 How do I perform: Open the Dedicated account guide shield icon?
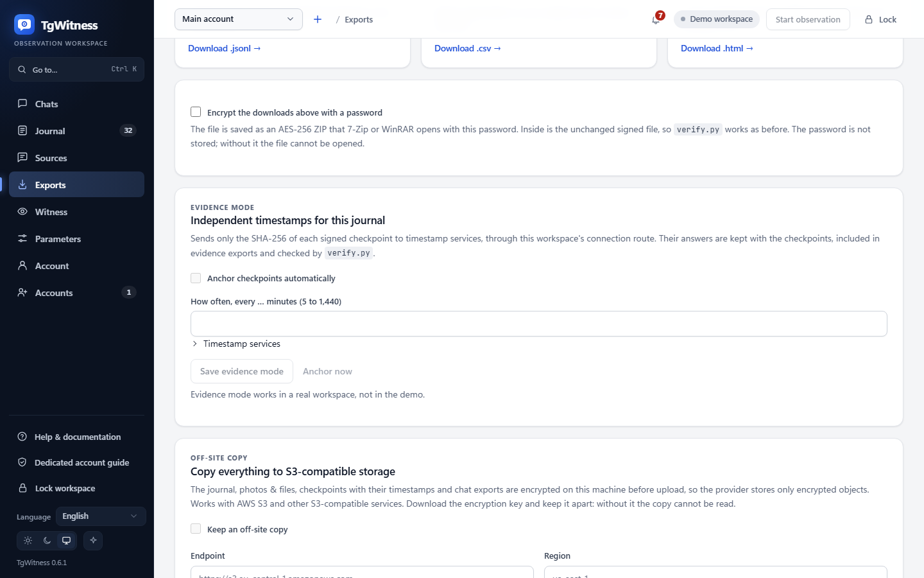(x=22, y=462)
